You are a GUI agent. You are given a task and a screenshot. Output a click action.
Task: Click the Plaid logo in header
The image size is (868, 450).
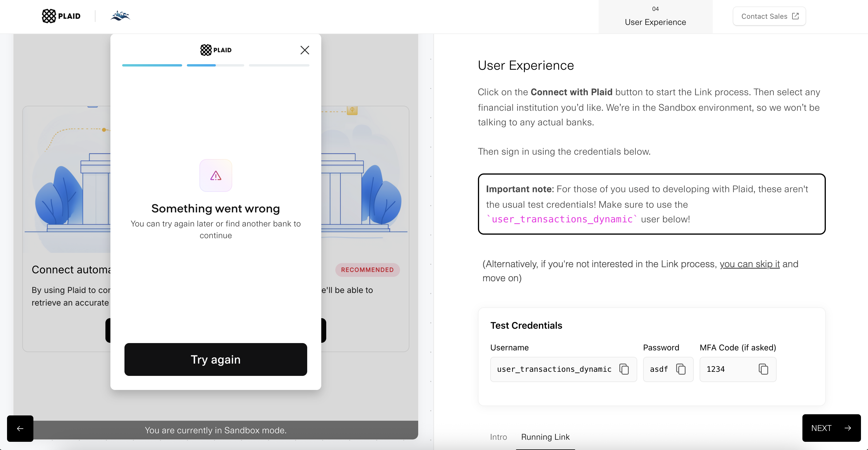pos(61,16)
